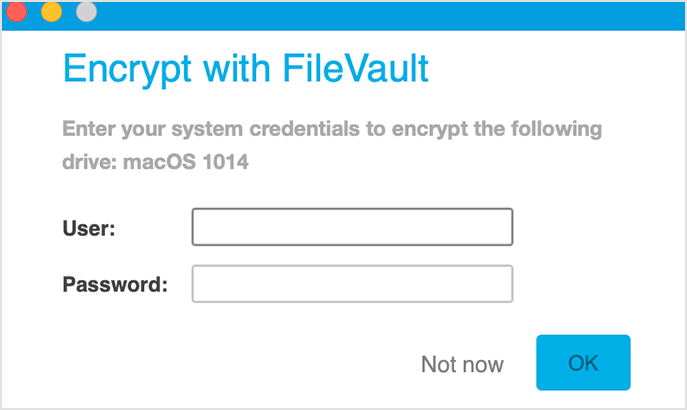Image resolution: width=687 pixels, height=410 pixels.
Task: Close the FileVault dialog using red button
Action: pyautogui.click(x=17, y=12)
